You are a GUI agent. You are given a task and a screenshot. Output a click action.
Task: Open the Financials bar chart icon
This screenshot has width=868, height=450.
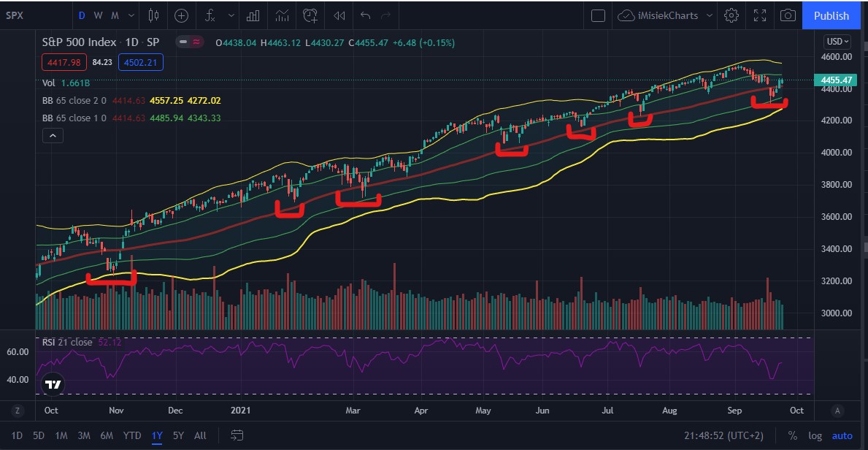click(x=253, y=15)
